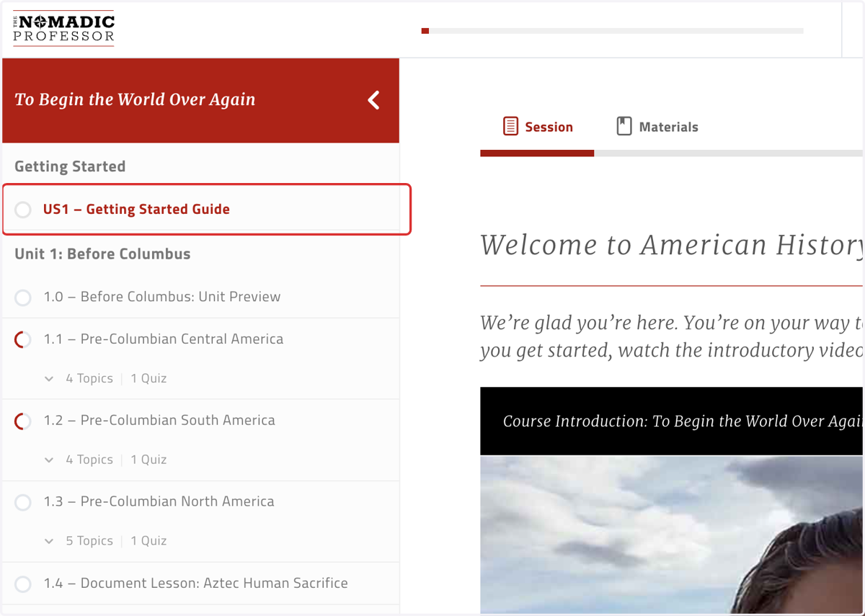Click the '1 Quiz' text under lesson 1.2
865x616 pixels.
(x=148, y=460)
